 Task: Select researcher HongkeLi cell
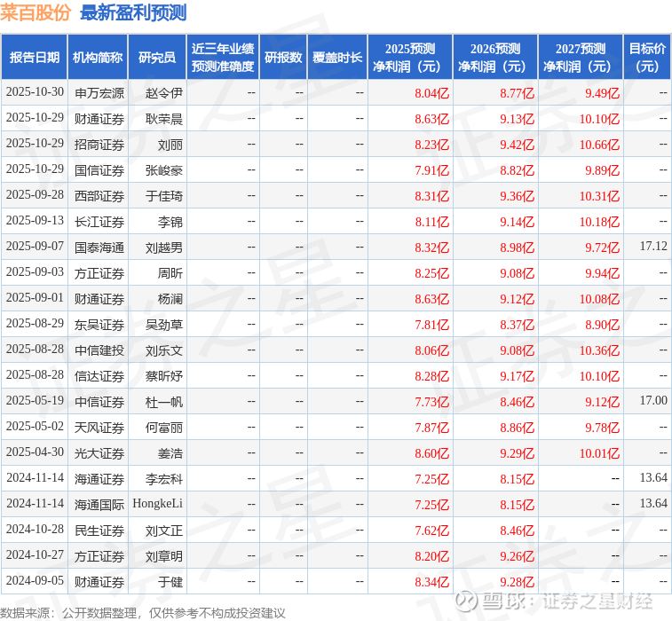(157, 503)
